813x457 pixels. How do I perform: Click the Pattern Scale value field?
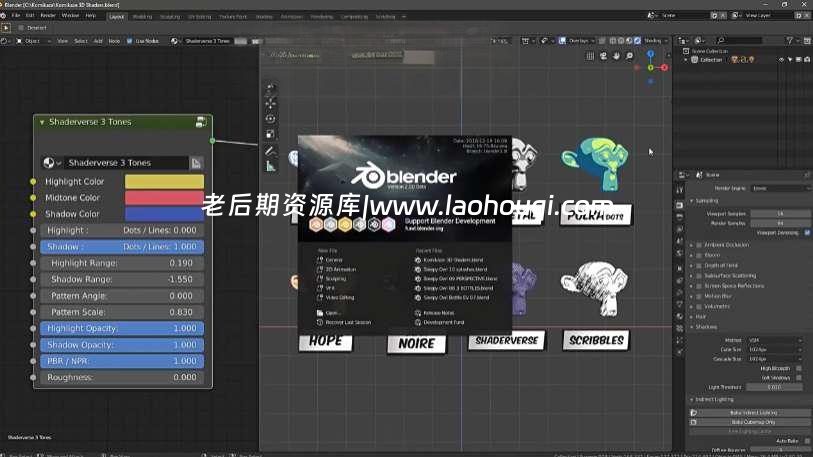(122, 312)
